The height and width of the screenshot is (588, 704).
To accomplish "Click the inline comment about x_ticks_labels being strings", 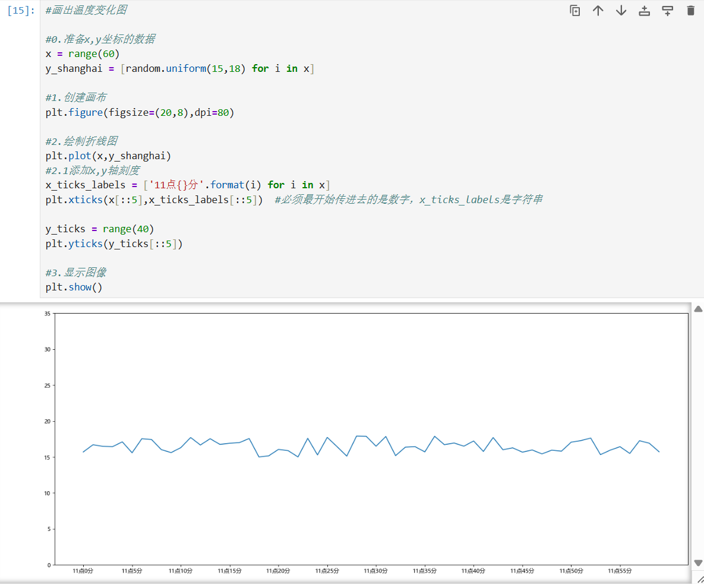I will 409,200.
